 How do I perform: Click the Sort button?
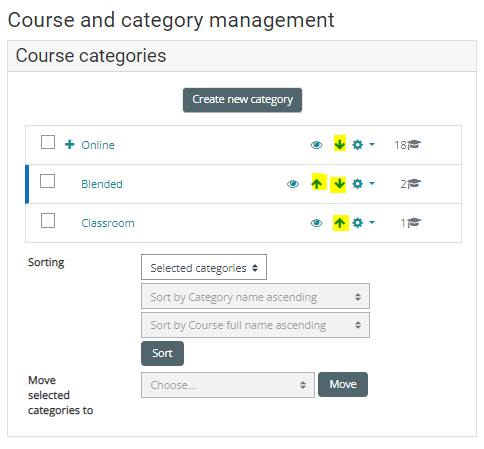point(162,353)
